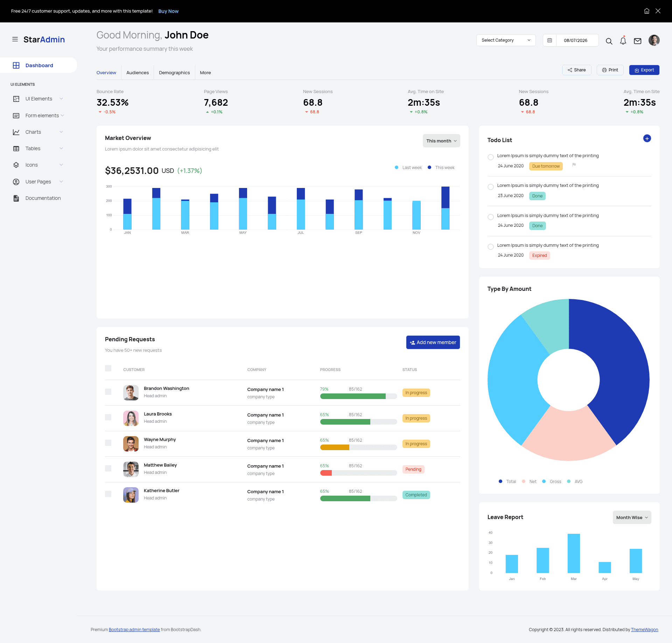The height and width of the screenshot is (643, 672).
Task: Switch to the Demographics tab
Action: coord(174,72)
